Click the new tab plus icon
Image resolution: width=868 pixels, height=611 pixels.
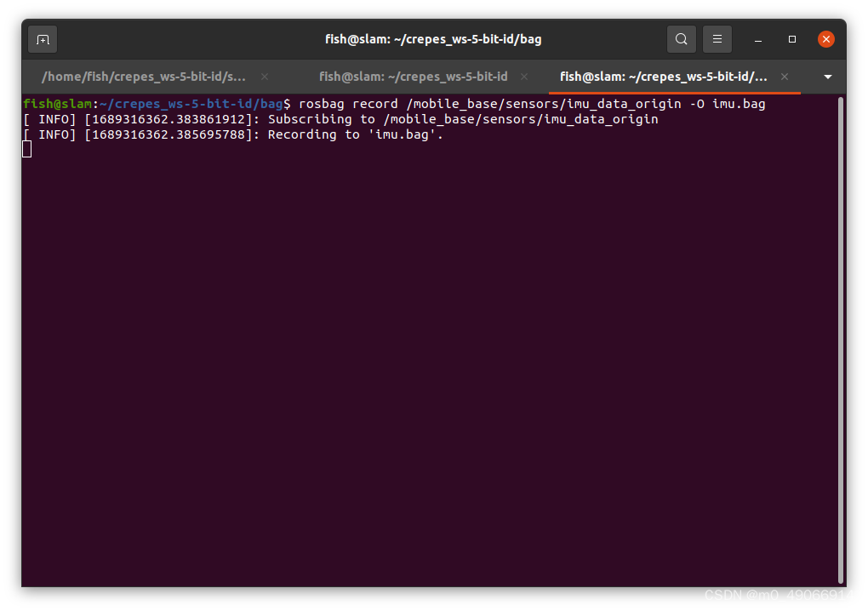coord(42,39)
